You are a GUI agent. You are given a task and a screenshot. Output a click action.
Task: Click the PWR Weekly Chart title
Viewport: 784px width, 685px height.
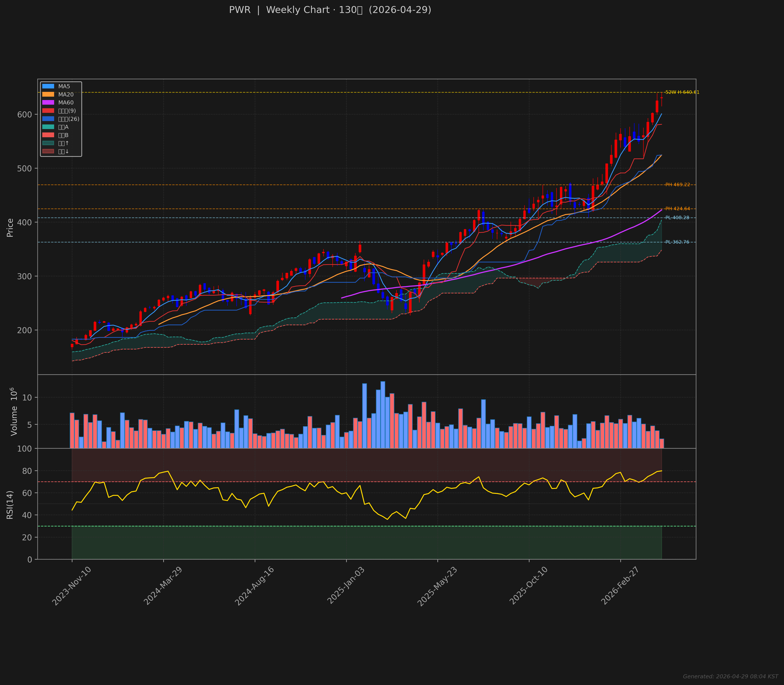(x=330, y=10)
